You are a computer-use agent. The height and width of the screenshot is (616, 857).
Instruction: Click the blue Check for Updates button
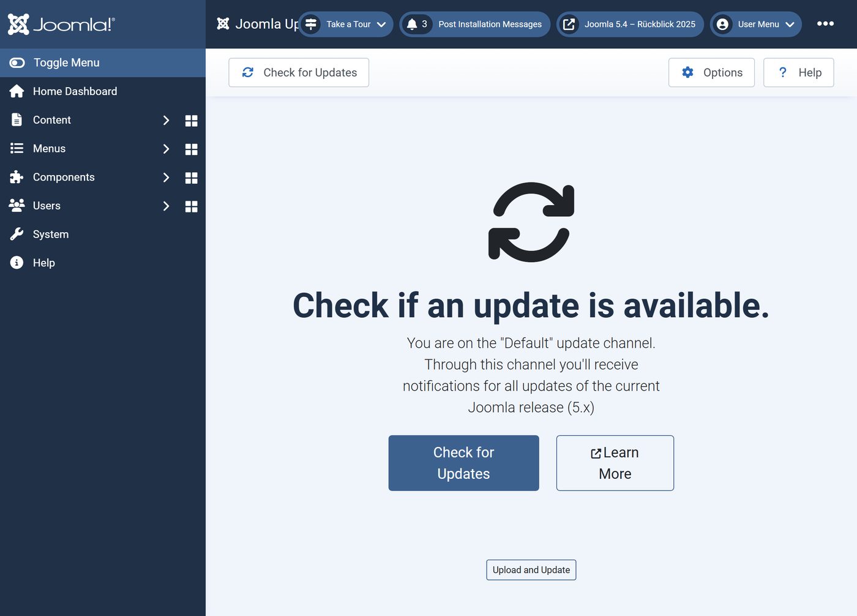tap(463, 463)
